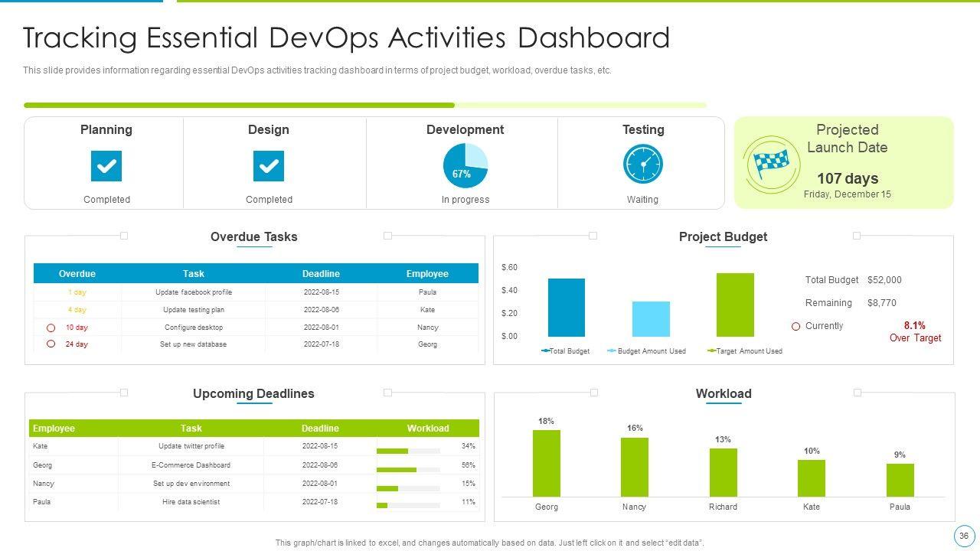The image size is (980, 551).
Task: Click Paula's 11% workload progress bar
Action: pyautogui.click(x=408, y=506)
